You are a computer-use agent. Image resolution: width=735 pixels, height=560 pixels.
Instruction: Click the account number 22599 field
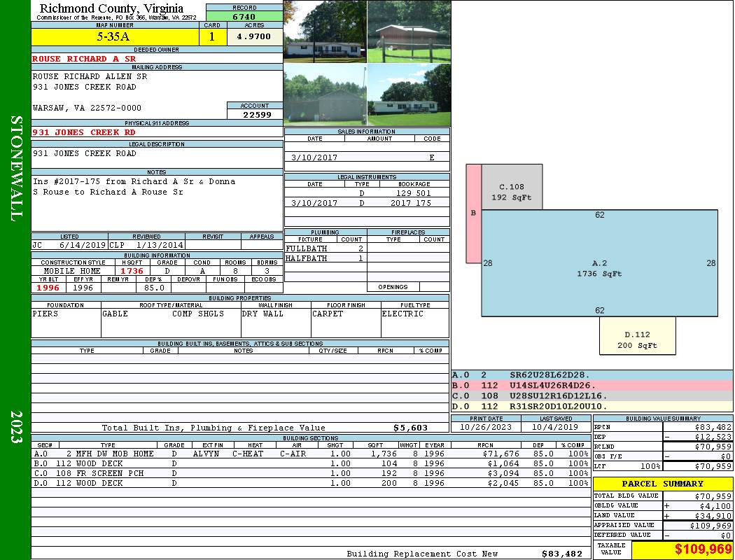click(x=254, y=114)
